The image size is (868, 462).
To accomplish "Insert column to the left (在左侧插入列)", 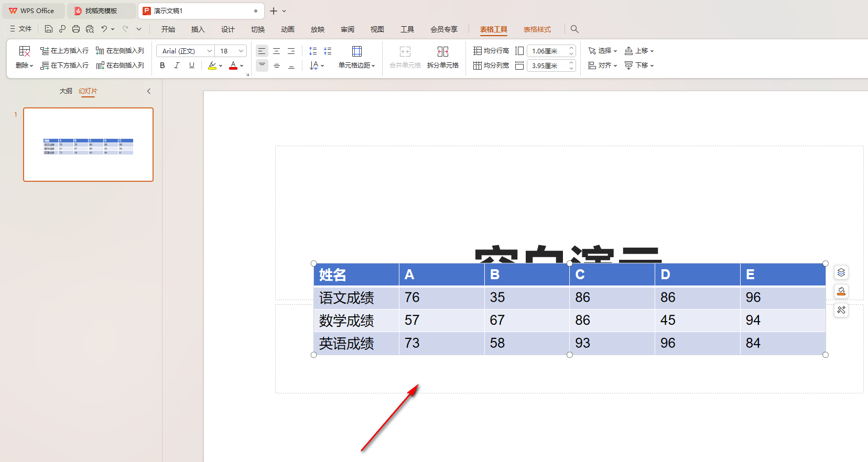I will pyautogui.click(x=120, y=51).
